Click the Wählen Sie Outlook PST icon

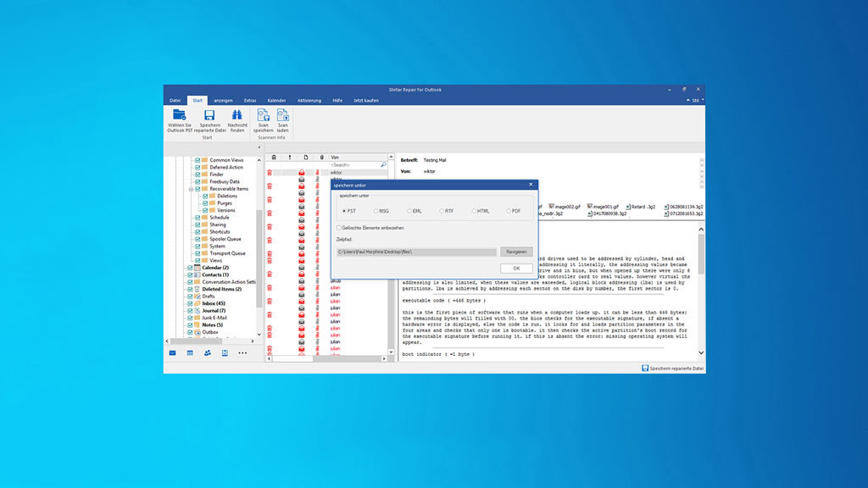pos(180,115)
